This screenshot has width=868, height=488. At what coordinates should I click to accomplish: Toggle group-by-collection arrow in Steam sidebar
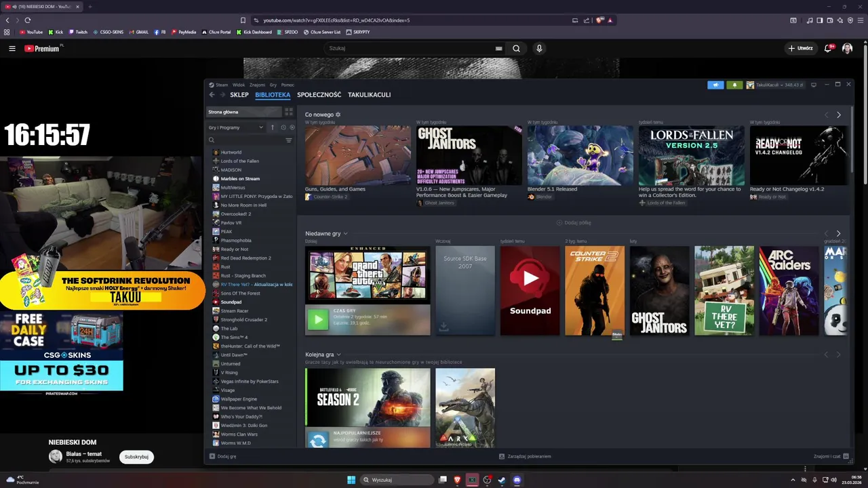273,127
